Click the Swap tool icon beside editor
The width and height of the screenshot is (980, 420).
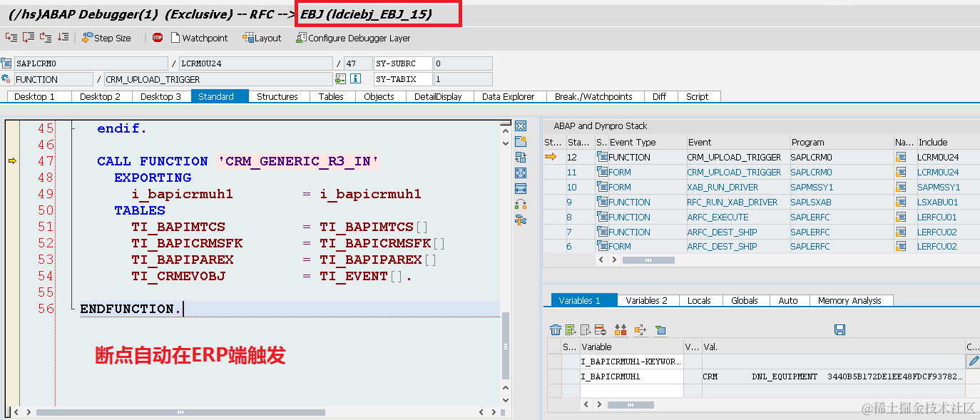pyautogui.click(x=520, y=204)
